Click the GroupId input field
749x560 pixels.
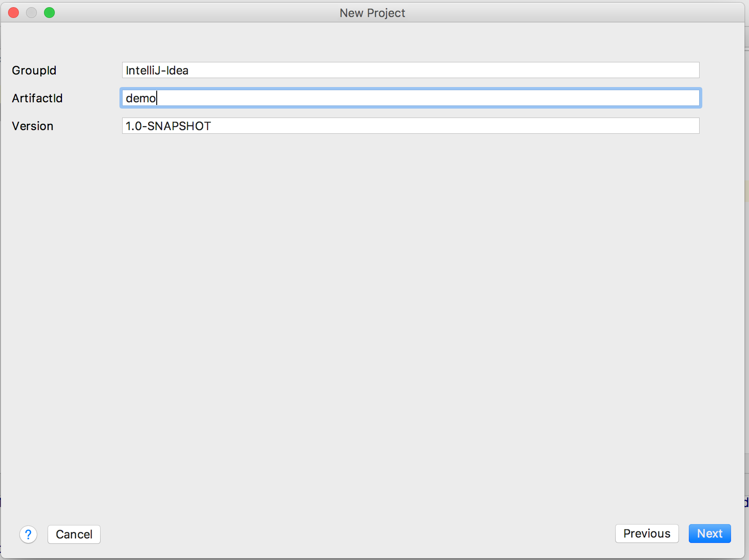[410, 70]
